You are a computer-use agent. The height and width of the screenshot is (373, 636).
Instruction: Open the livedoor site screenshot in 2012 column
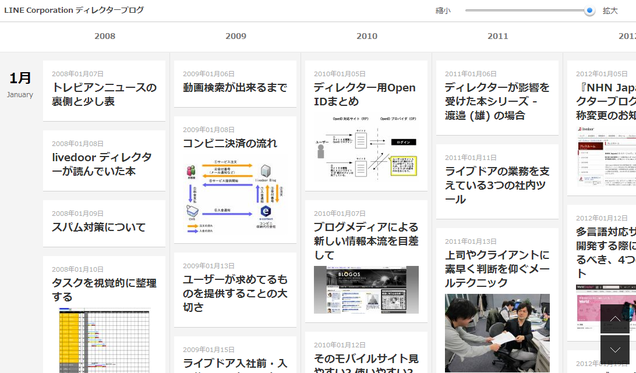[606, 156]
